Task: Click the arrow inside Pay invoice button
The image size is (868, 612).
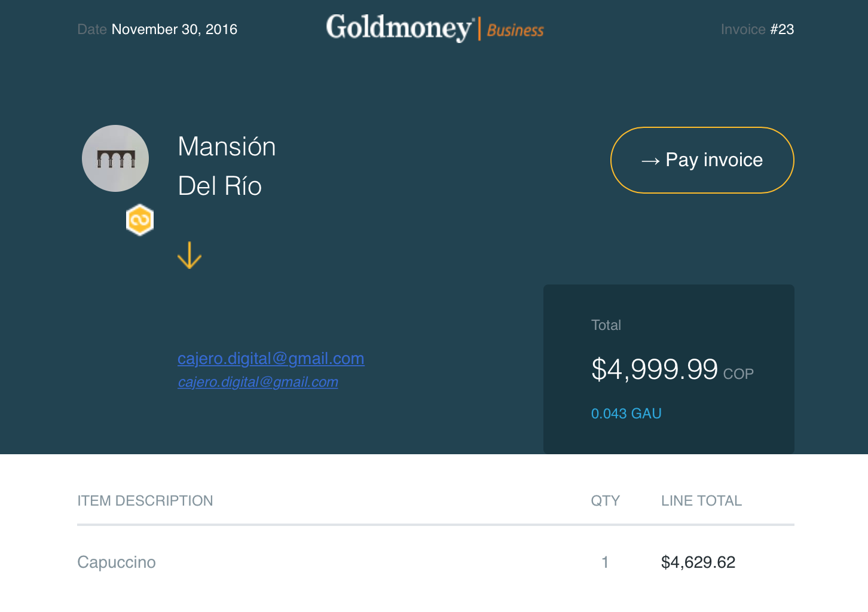Action: tap(650, 161)
